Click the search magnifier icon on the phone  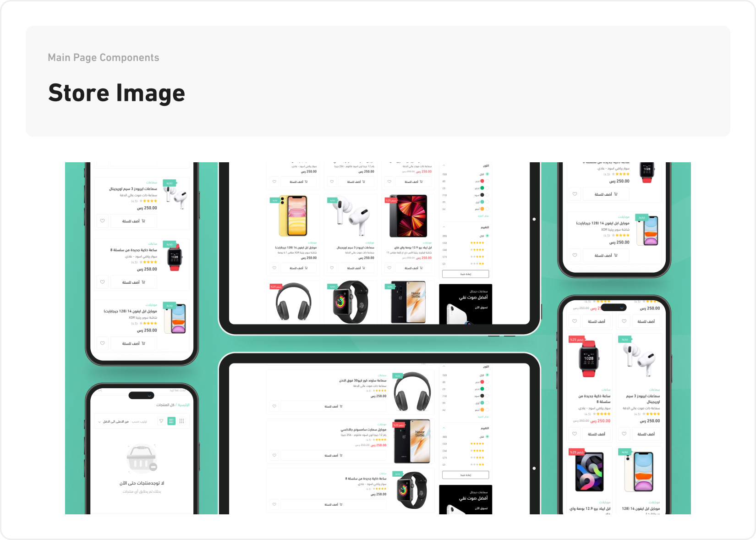tap(100, 391)
